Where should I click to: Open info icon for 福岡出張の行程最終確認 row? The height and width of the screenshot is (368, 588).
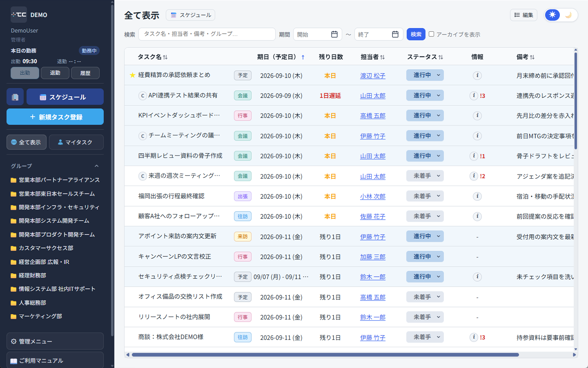(x=477, y=196)
